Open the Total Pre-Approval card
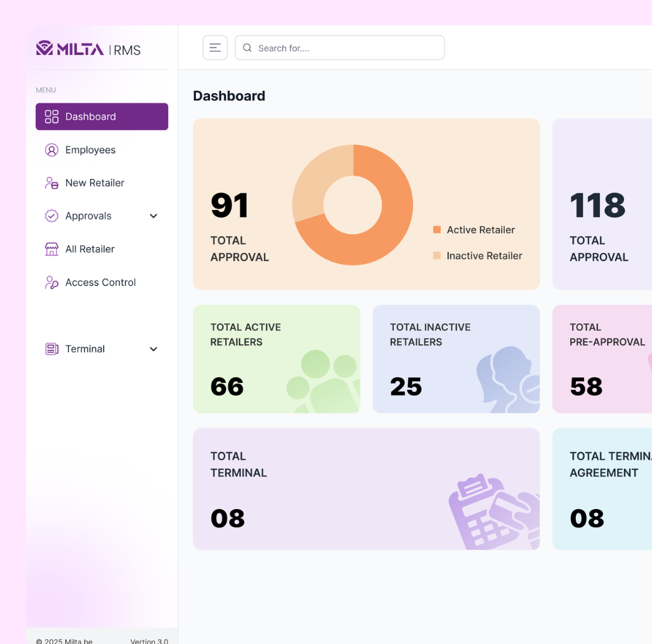The width and height of the screenshot is (652, 644). pyautogui.click(x=602, y=359)
